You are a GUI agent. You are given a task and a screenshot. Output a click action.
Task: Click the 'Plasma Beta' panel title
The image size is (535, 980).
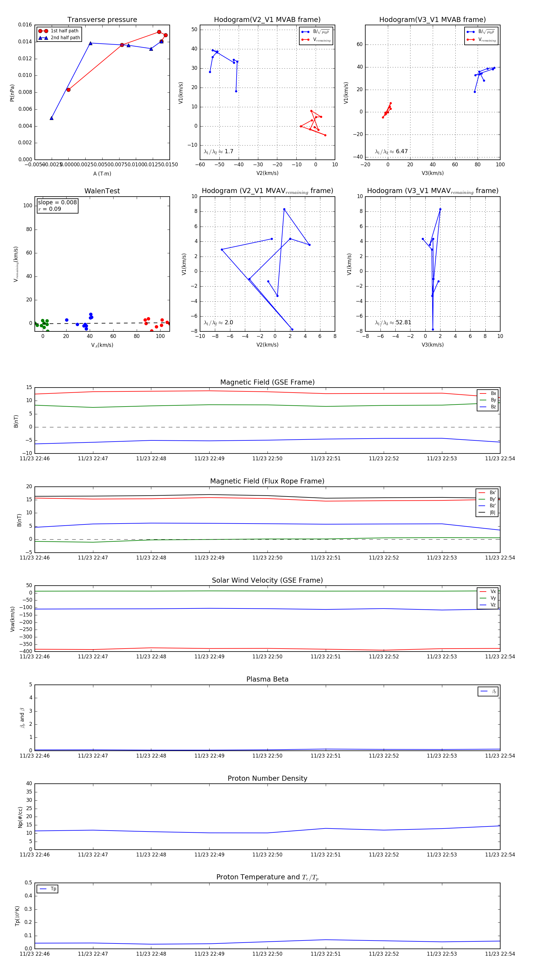[x=267, y=679]
